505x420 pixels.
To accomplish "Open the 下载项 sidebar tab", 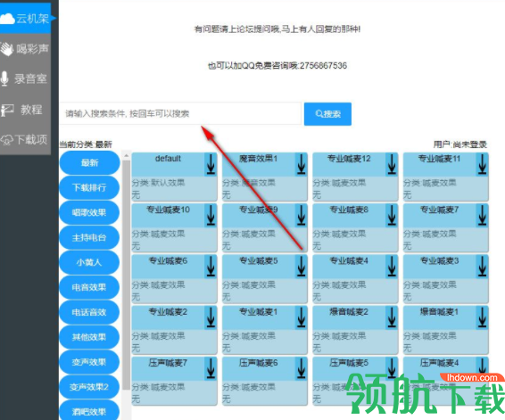I will (26, 140).
